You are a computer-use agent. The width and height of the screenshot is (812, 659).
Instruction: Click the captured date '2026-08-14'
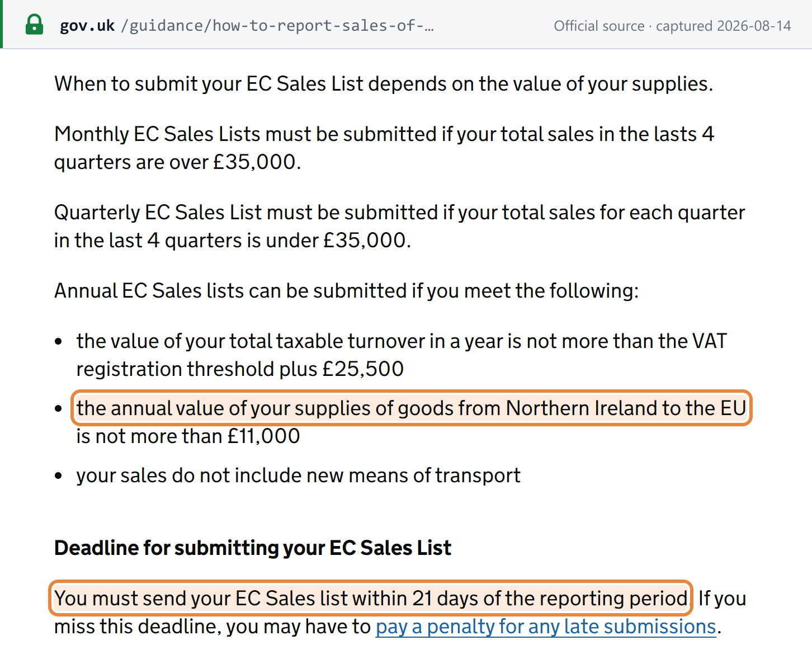click(754, 26)
